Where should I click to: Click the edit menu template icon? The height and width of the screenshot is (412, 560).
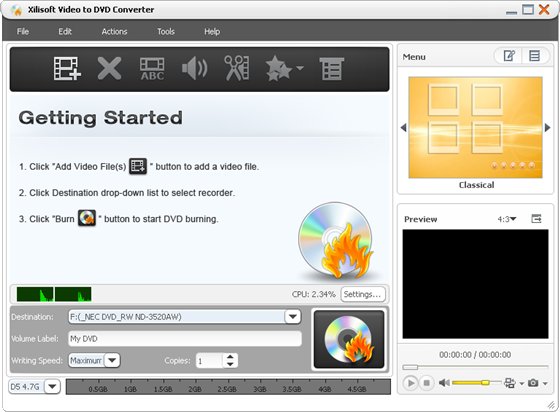[x=509, y=56]
